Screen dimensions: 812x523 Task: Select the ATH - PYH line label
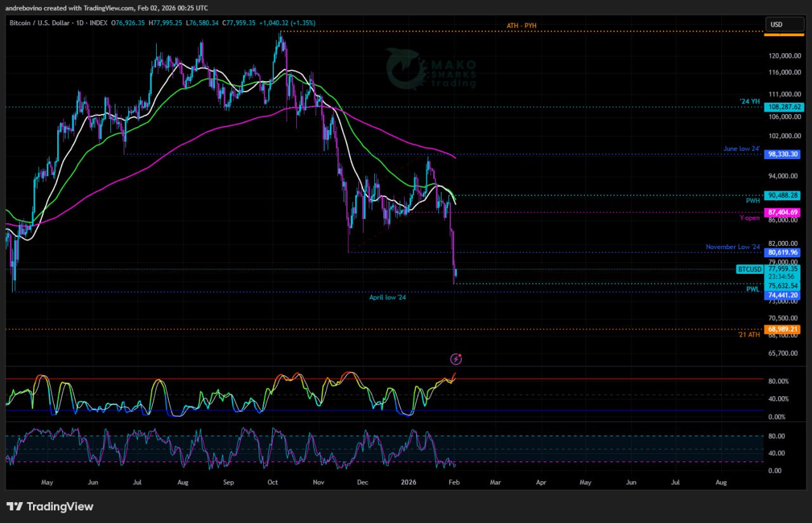coord(521,25)
